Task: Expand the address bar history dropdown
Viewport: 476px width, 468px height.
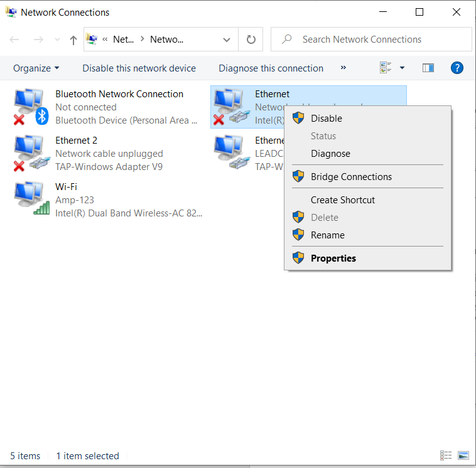Action: [x=227, y=40]
